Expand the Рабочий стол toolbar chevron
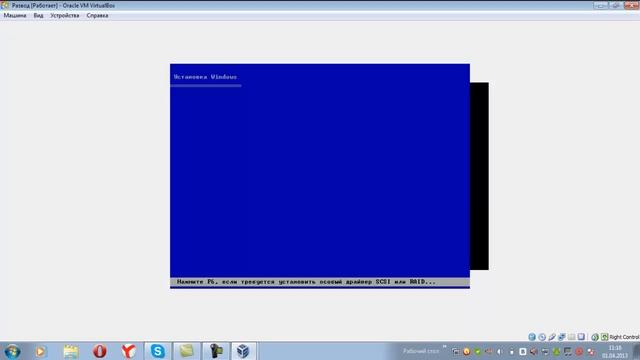This screenshot has width=640, height=360. pyautogui.click(x=444, y=347)
